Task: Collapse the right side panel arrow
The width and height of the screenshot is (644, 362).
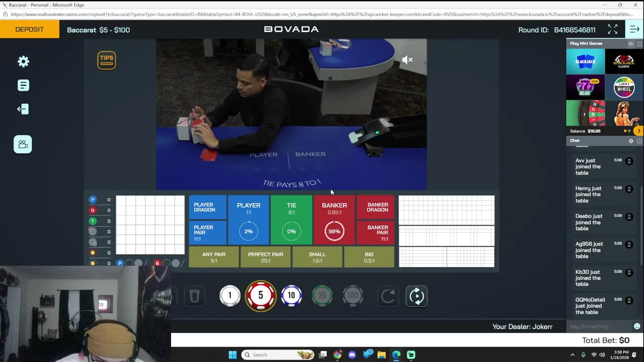Action: click(634, 30)
